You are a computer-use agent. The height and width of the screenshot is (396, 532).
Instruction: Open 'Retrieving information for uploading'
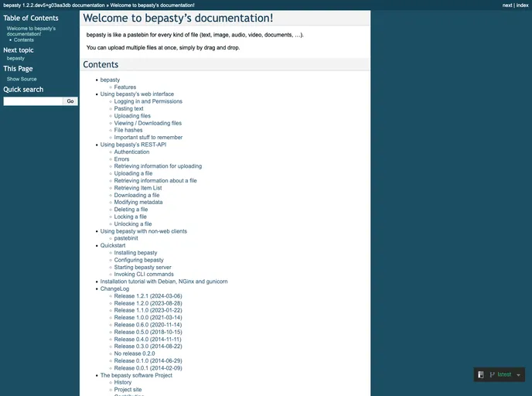[158, 166]
